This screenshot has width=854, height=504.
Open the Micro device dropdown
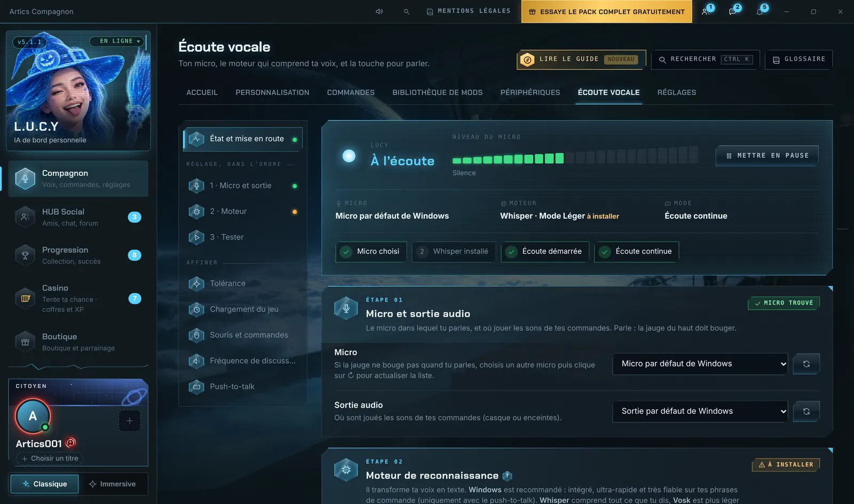pyautogui.click(x=700, y=364)
